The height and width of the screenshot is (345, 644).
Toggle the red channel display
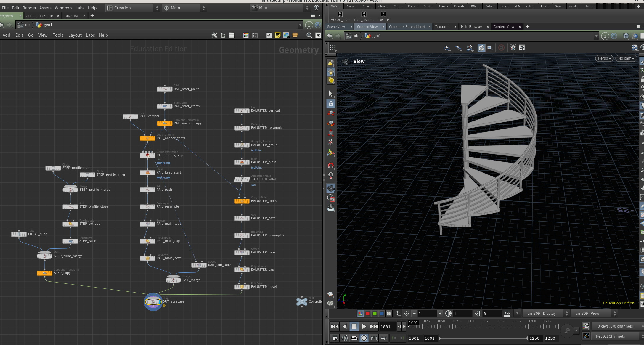tap(367, 313)
